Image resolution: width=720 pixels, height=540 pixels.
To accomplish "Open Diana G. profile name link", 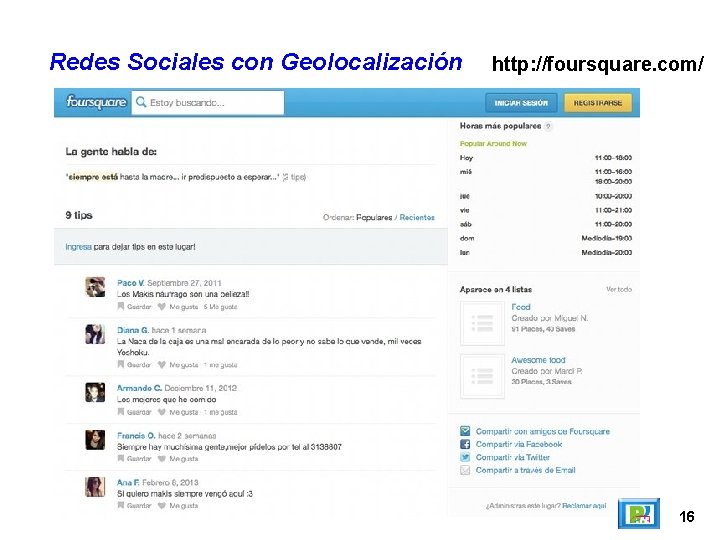I will coord(133,330).
